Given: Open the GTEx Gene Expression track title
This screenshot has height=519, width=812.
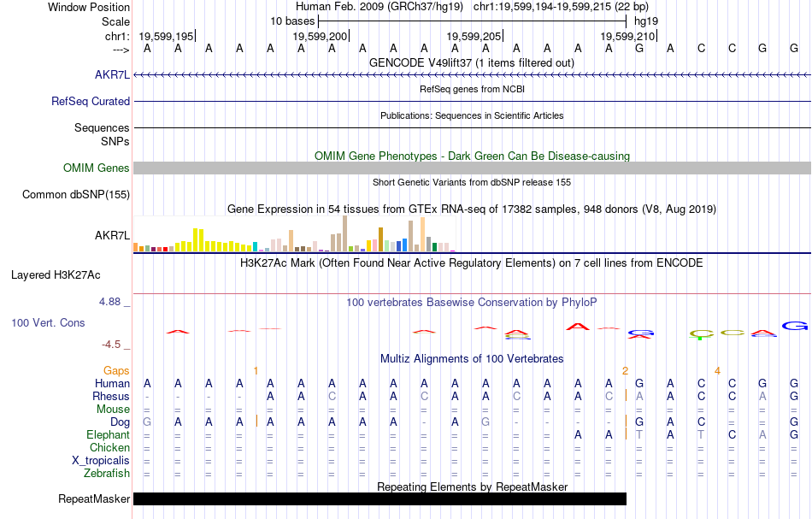Looking at the screenshot, I should [x=472, y=209].
